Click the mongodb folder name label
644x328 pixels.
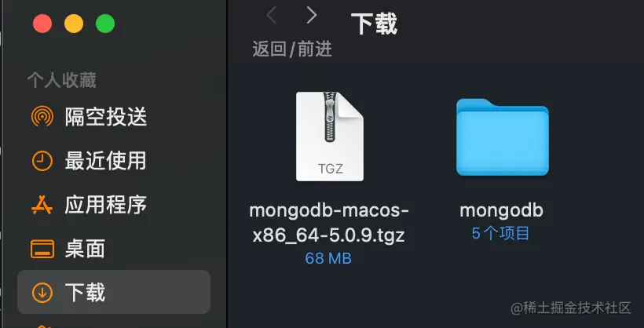[x=501, y=210]
